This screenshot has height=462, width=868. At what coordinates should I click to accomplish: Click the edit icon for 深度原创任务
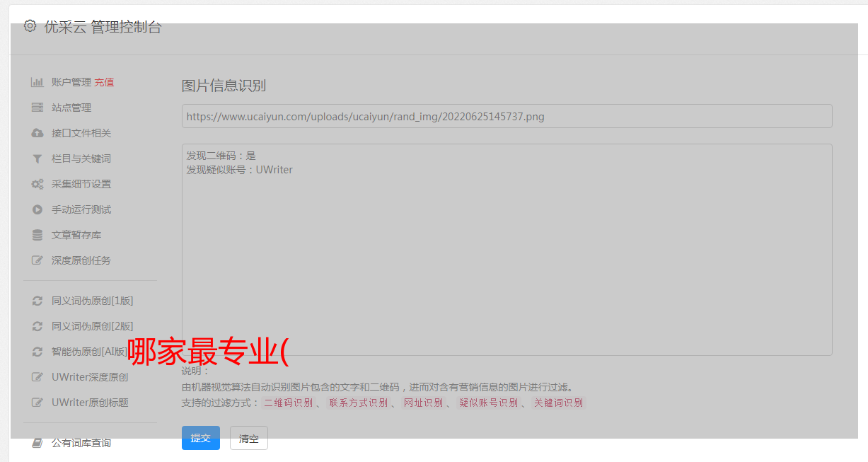point(37,260)
